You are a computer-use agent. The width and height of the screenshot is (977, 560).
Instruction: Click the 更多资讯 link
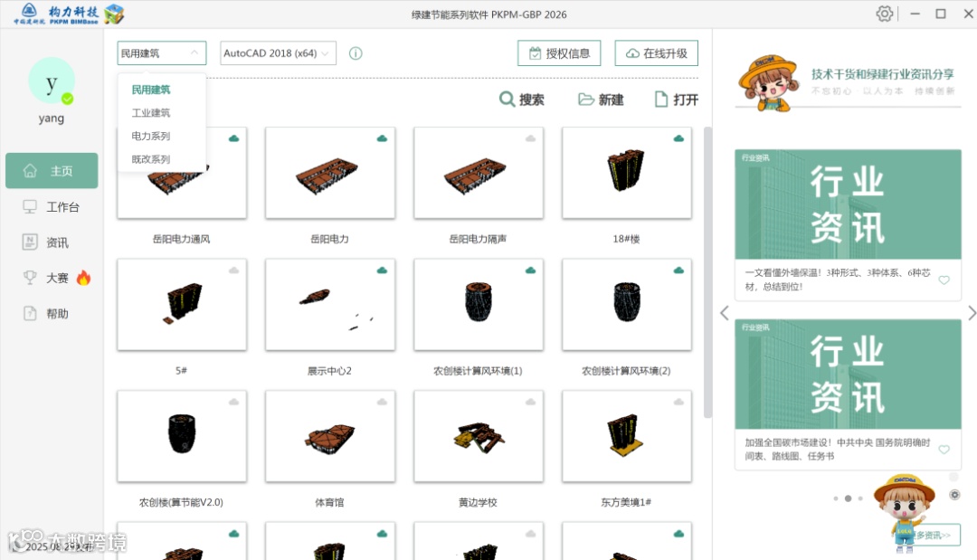pos(934,535)
